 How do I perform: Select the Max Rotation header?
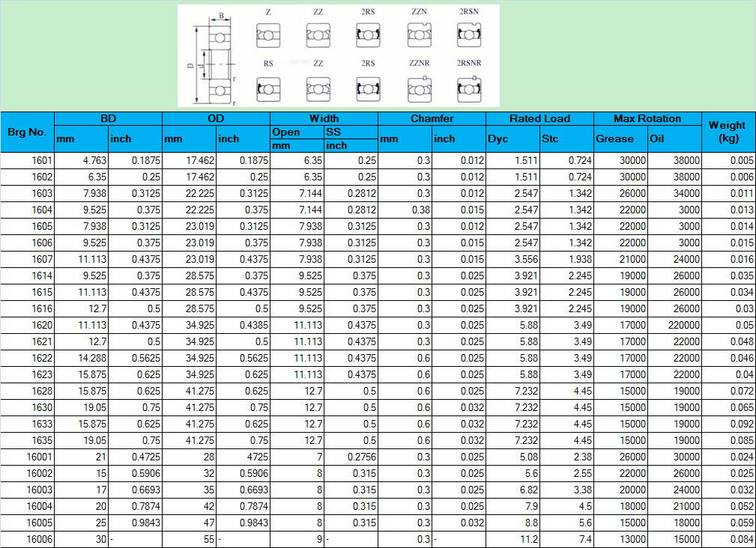point(647,118)
